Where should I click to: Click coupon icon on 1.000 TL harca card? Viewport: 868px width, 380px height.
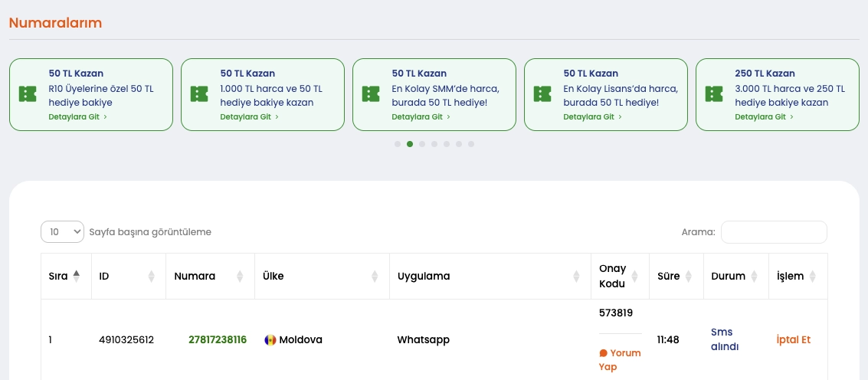(199, 94)
